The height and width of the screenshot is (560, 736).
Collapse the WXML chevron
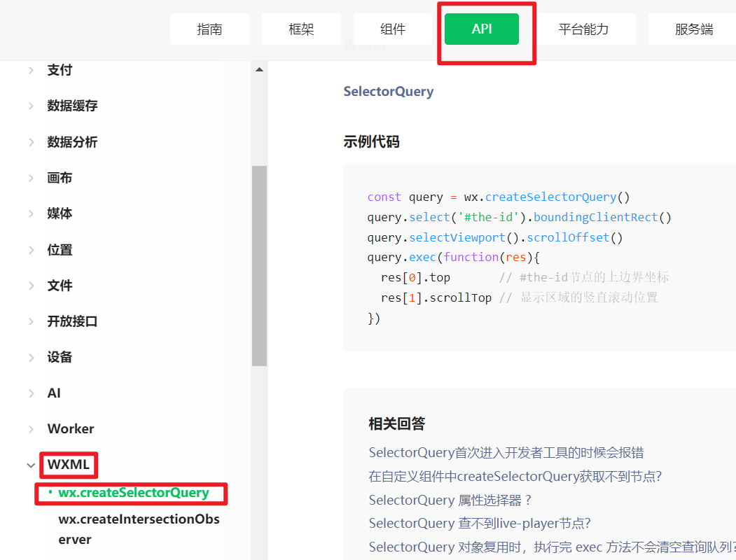[x=31, y=465]
